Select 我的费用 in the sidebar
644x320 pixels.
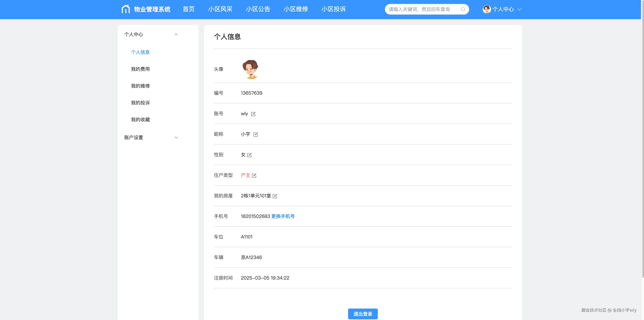pyautogui.click(x=140, y=69)
